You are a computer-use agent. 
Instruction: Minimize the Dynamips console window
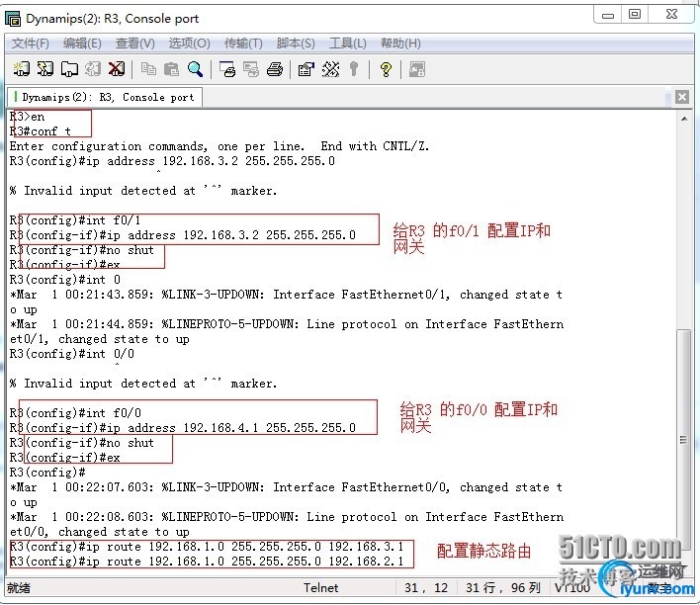click(x=608, y=15)
